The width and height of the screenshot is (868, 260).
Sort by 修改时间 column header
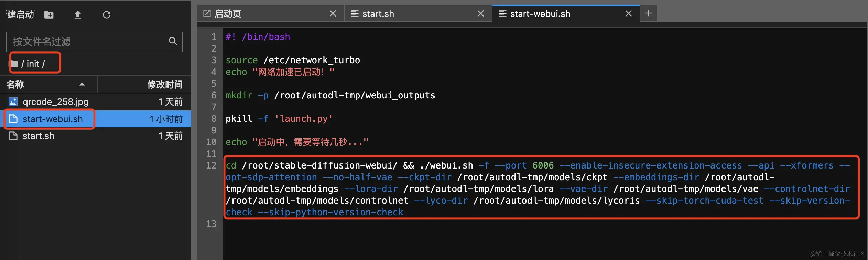click(165, 84)
